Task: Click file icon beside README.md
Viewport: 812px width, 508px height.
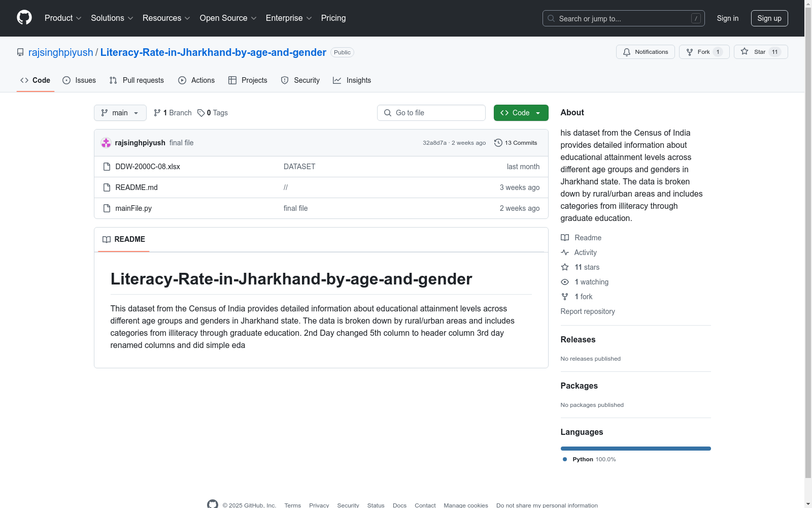Action: click(x=107, y=187)
